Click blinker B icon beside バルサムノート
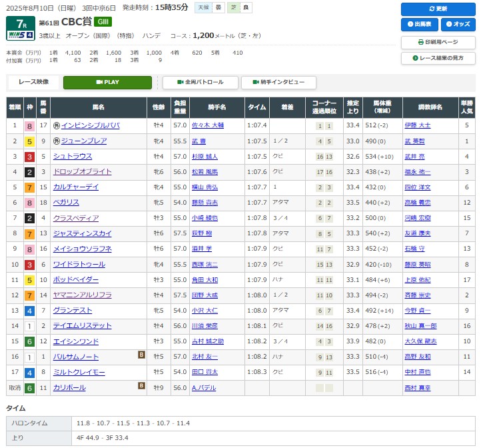Image resolution: width=481 pixels, height=448 pixels. (x=141, y=355)
